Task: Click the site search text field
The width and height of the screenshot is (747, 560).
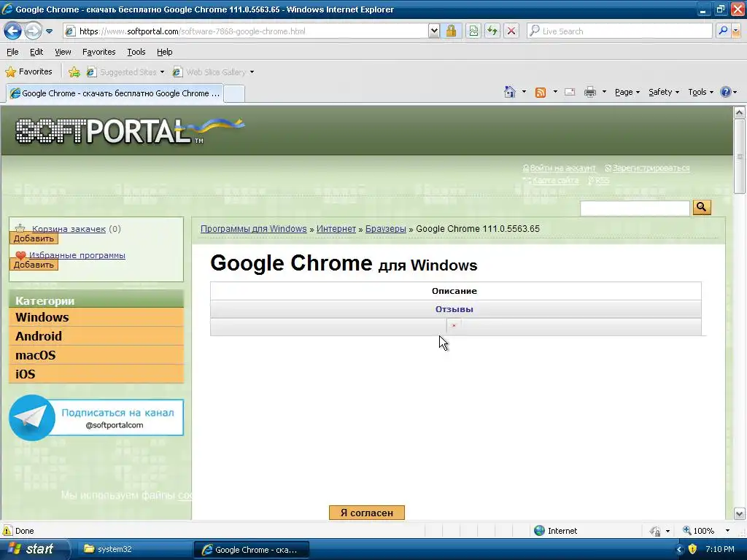Action: (635, 208)
